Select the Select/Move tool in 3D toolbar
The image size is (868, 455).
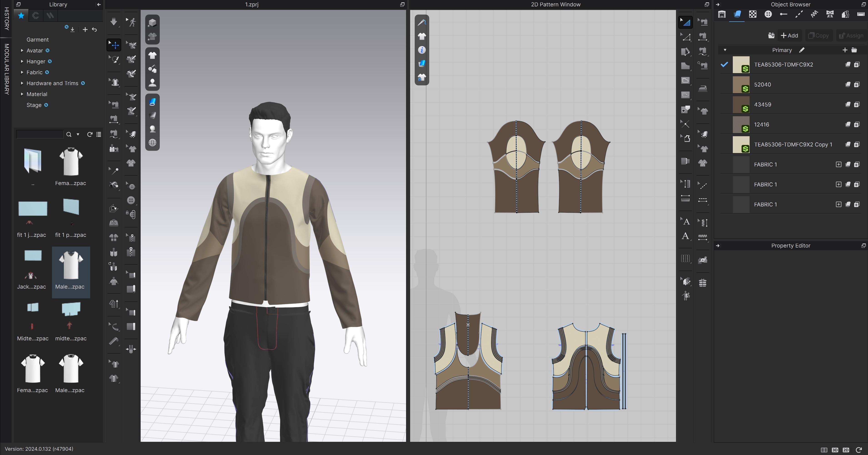(x=114, y=45)
